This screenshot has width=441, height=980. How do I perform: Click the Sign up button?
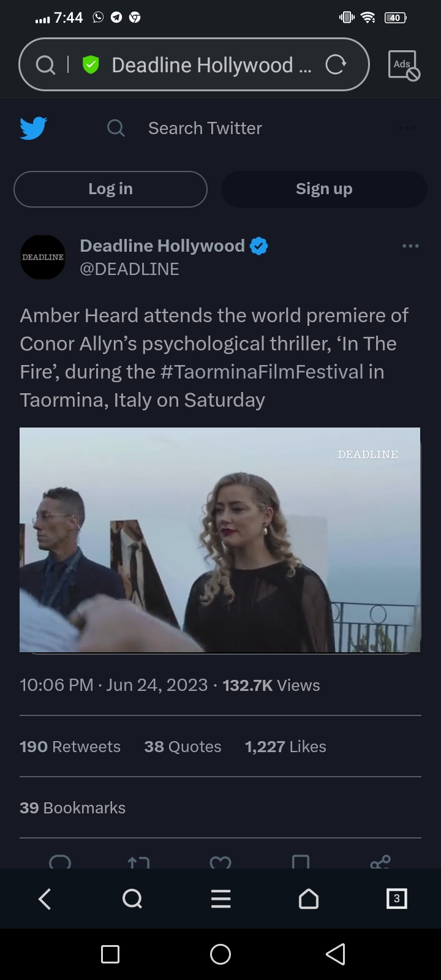[324, 189]
